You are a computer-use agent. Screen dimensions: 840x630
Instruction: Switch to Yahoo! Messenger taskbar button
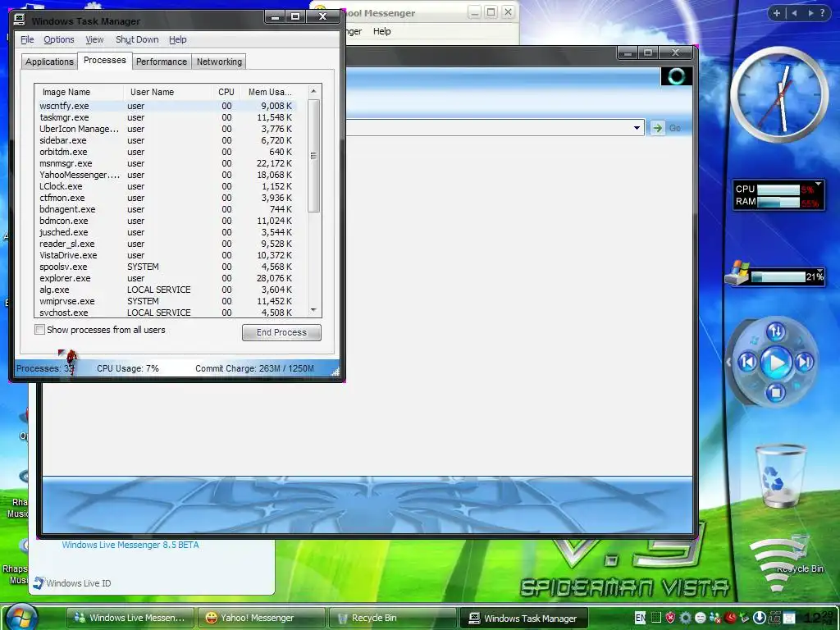[261, 618]
